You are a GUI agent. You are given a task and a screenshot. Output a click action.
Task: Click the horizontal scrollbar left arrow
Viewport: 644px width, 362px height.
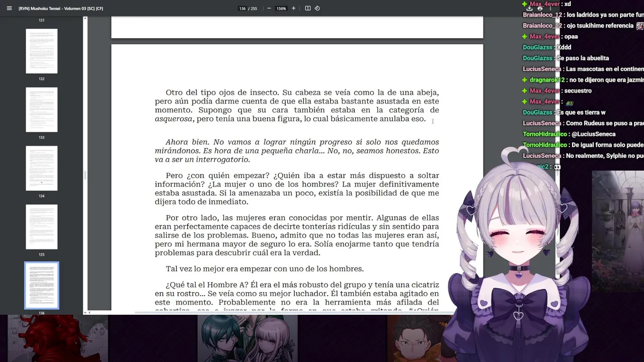point(90,312)
